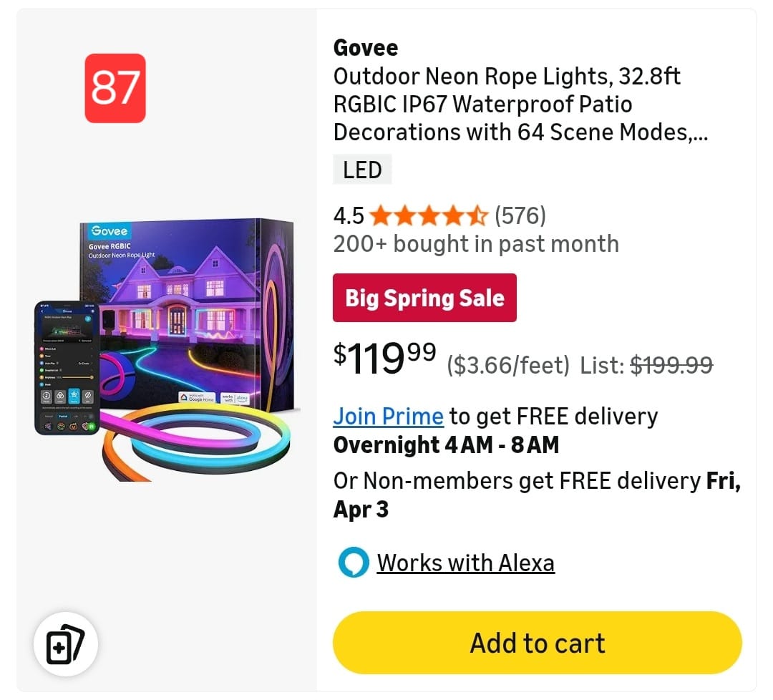This screenshot has height=700, width=773.
Task: Click the blue Alexa ring icon
Action: tap(353, 563)
